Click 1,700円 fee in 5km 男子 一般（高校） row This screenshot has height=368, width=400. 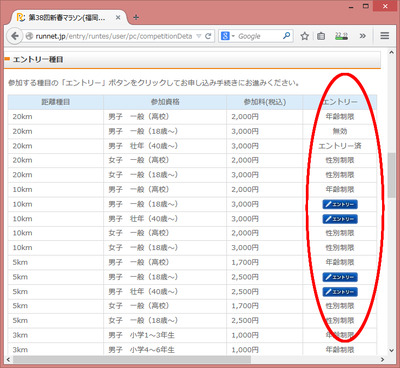[x=245, y=263]
